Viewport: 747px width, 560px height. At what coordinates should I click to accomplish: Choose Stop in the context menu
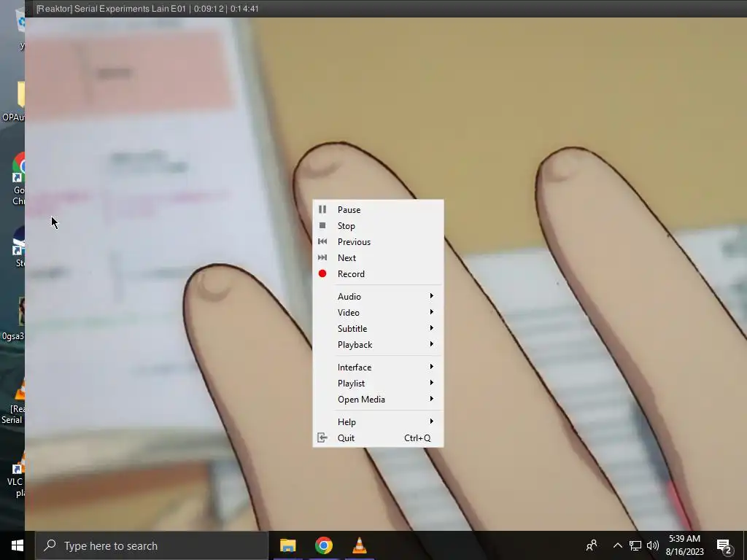coord(379,226)
